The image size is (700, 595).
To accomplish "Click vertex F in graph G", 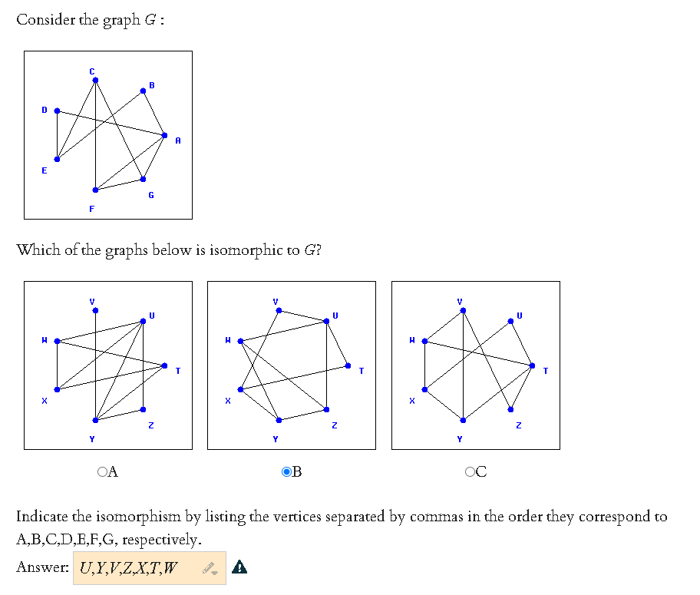I will pyautogui.click(x=94, y=188).
